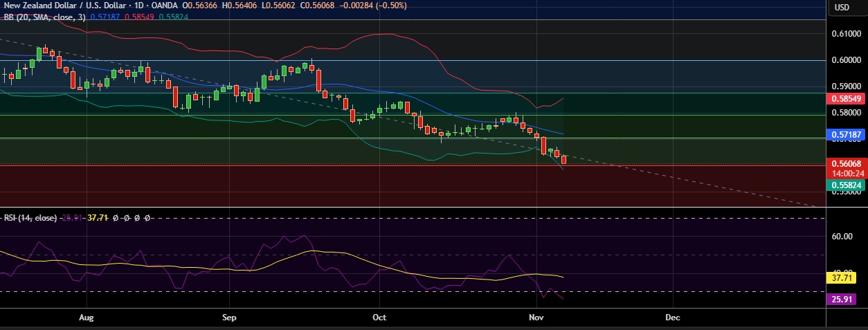The width and height of the screenshot is (868, 330).
Task: Click the blue 0.57187 price axis label
Action: 847,135
